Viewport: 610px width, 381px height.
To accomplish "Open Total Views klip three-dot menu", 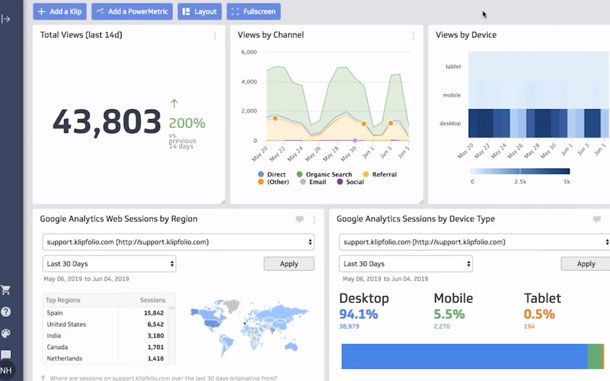I will coord(215,36).
